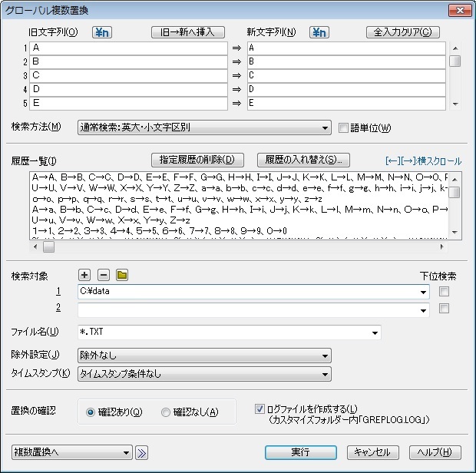Click new string field row 3 containing C
The width and height of the screenshot is (476, 473).
click(x=346, y=75)
